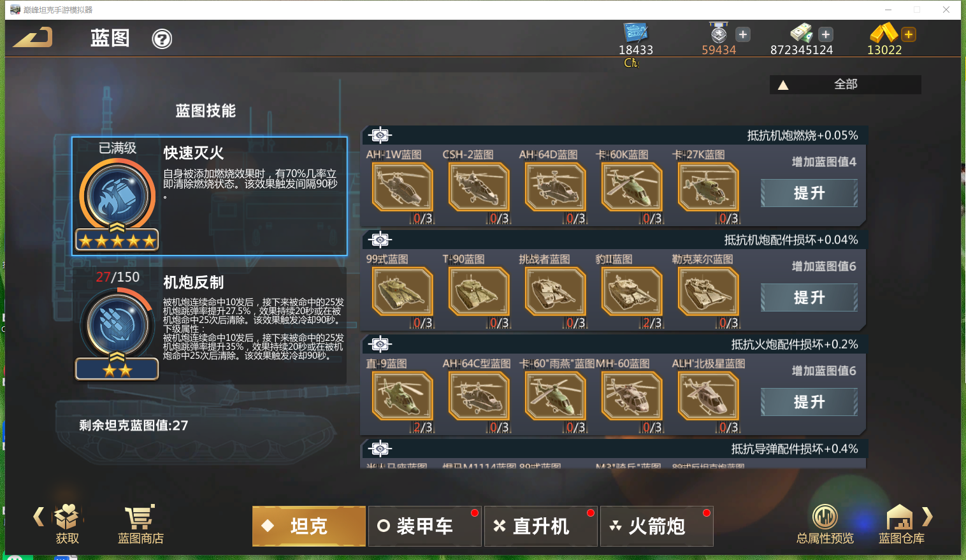This screenshot has width=966, height=560.
Task: Switch to the 直升机 tab
Action: click(x=540, y=526)
